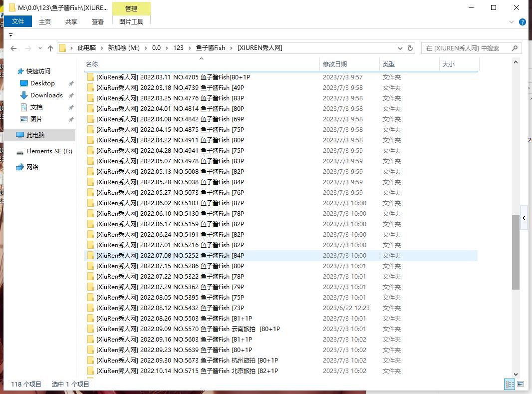Screen dimensions: 532x394
Task: Go up one folder level arrow
Action: point(50,48)
